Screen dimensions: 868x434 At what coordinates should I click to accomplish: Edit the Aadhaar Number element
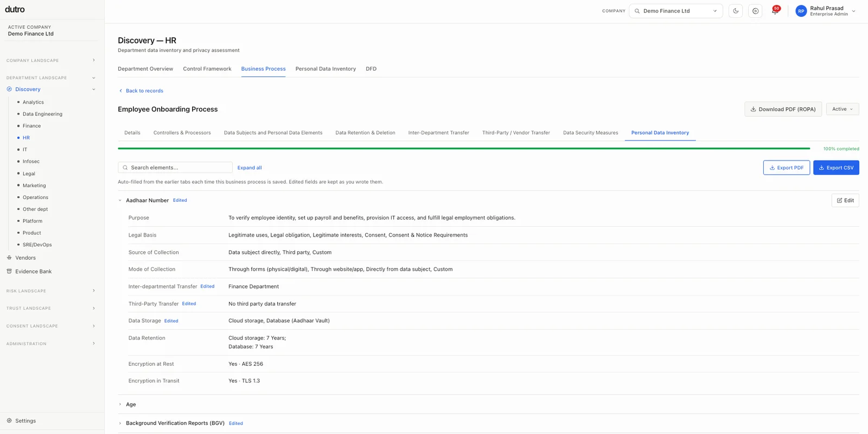click(x=845, y=200)
